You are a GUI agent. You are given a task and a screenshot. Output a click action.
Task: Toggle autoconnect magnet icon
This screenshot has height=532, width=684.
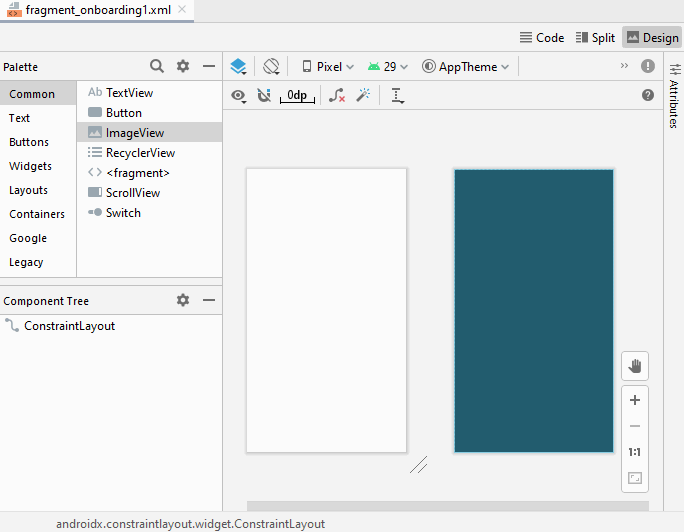pyautogui.click(x=264, y=95)
